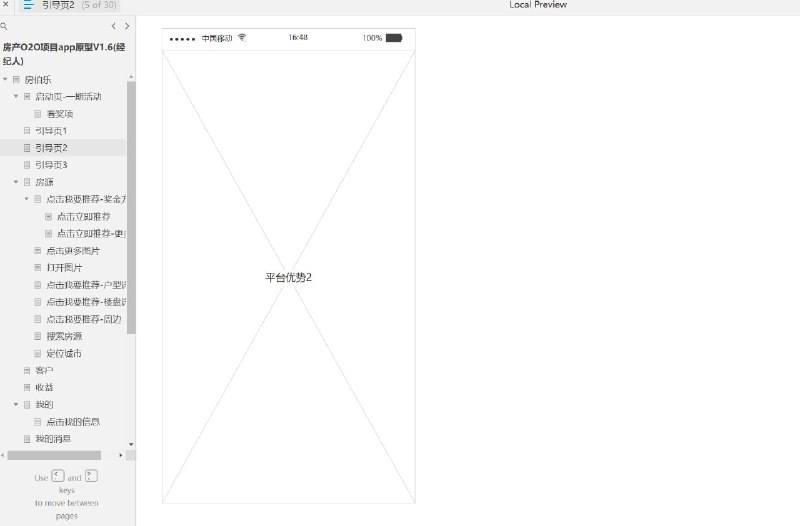Click the 引导页2 page title header
Image resolution: width=800 pixels, height=526 pixels.
[58, 5]
